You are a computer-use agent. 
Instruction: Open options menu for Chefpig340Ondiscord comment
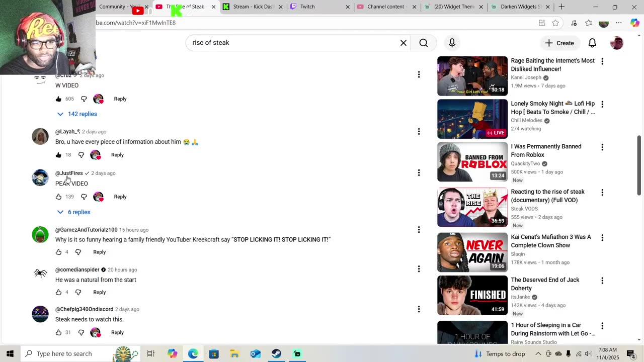[419, 309]
